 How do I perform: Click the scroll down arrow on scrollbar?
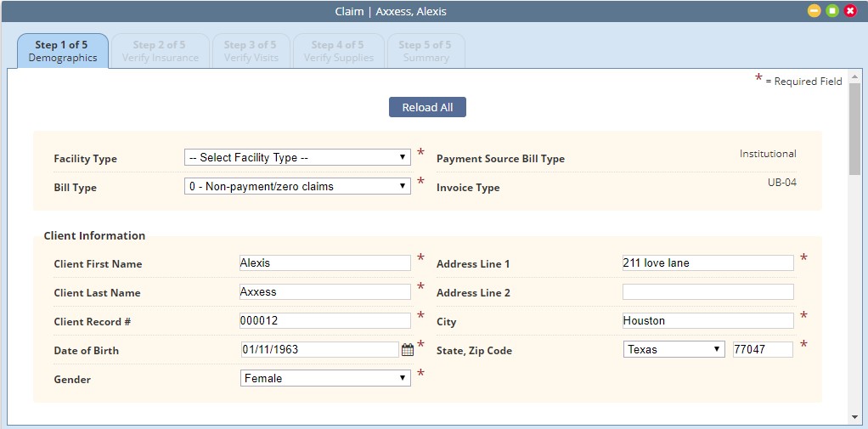(854, 416)
